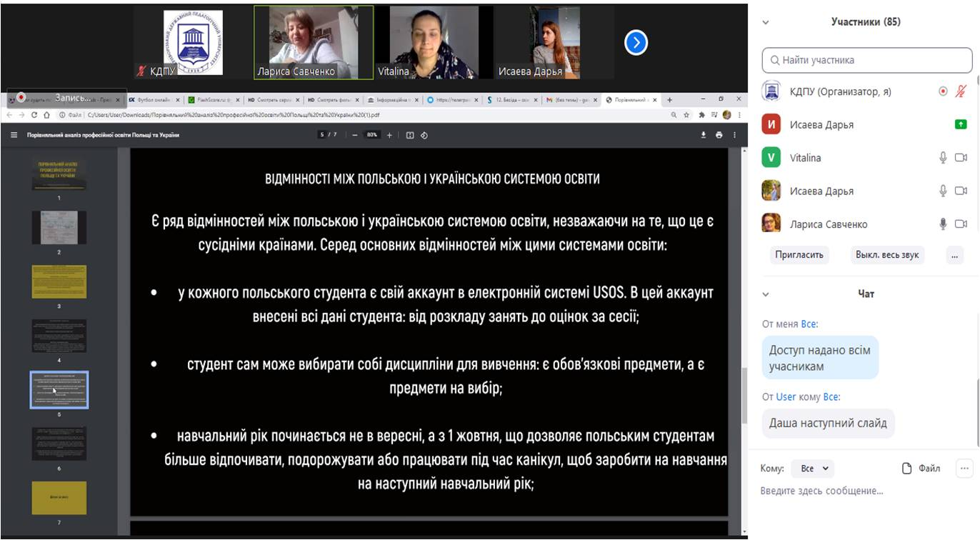Click the Пригласить button
Viewport: 980px width, 540px height.
pyautogui.click(x=799, y=255)
